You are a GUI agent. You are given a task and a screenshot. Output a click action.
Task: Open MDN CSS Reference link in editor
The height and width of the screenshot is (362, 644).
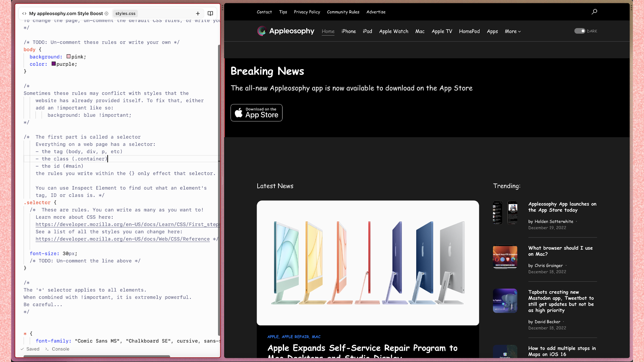tap(123, 239)
